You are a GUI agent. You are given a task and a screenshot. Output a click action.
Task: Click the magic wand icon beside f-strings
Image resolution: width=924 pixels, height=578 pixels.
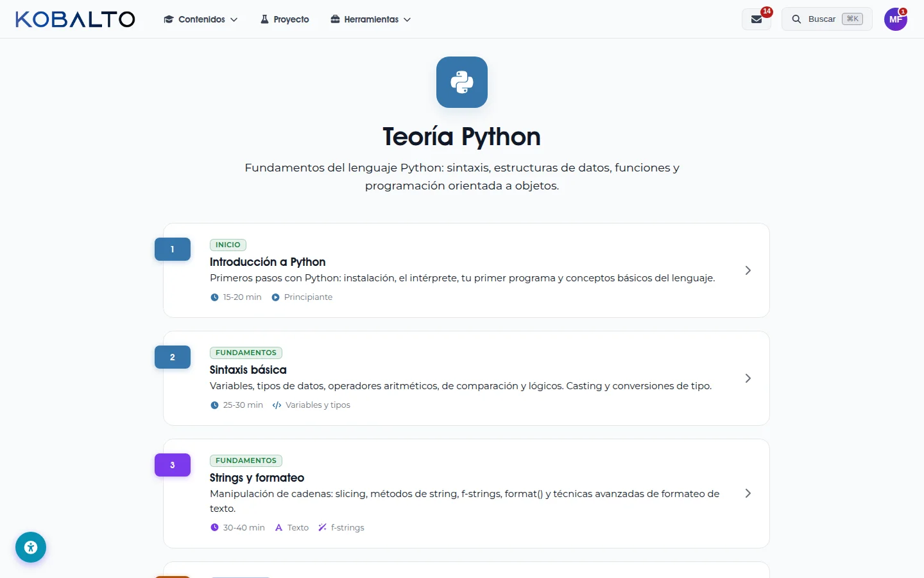[322, 528]
